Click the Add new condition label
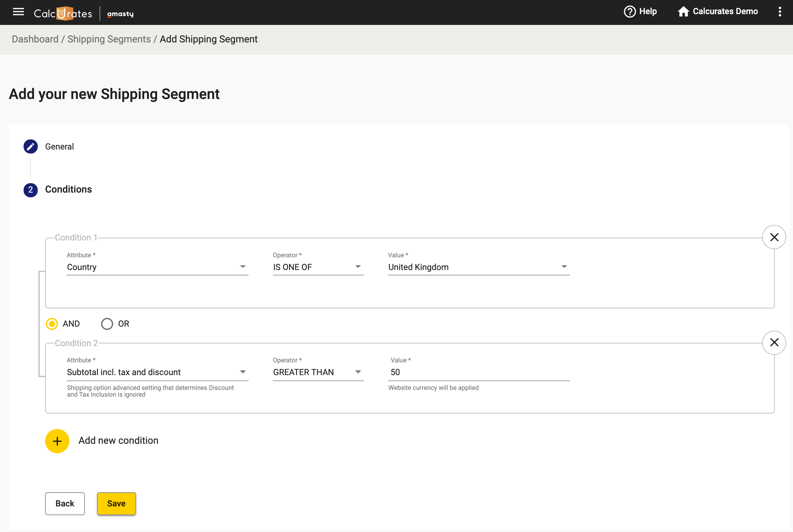This screenshot has height=532, width=793. (119, 440)
